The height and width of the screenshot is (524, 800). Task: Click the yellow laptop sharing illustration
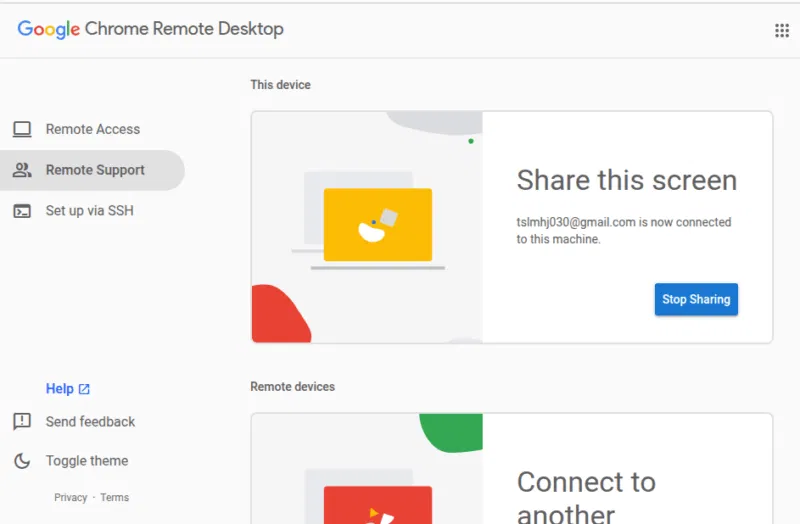377,225
